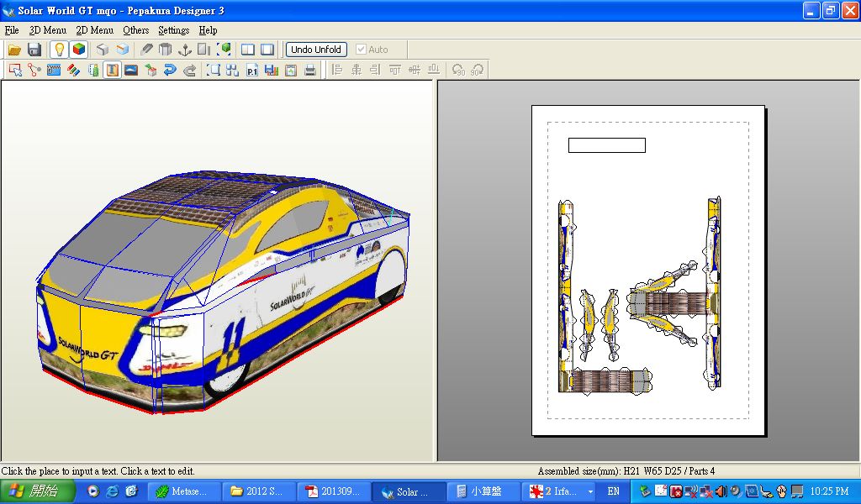Click the arrange parts four-squares icon

click(232, 71)
